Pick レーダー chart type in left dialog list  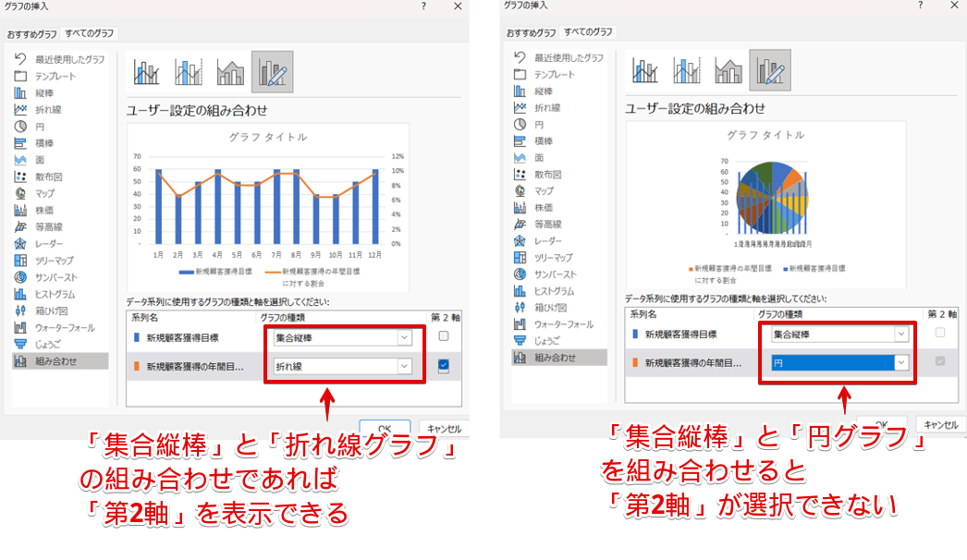(x=50, y=243)
